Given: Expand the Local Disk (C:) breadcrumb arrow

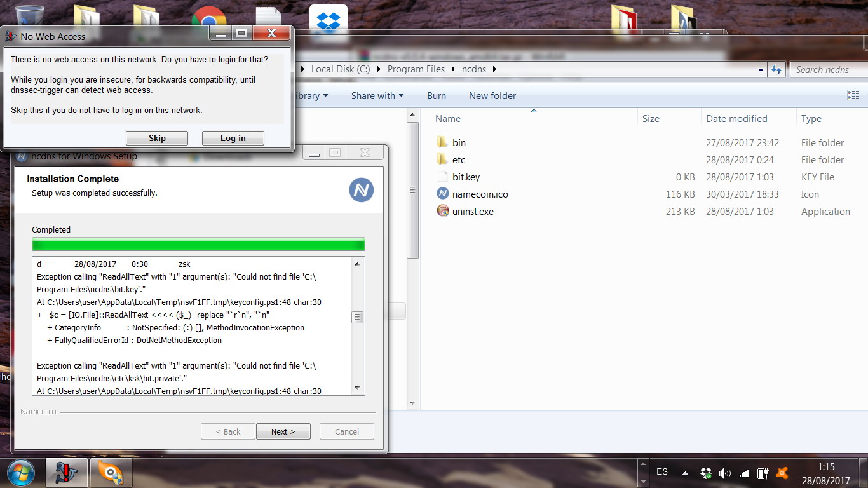Looking at the screenshot, I should click(x=379, y=69).
